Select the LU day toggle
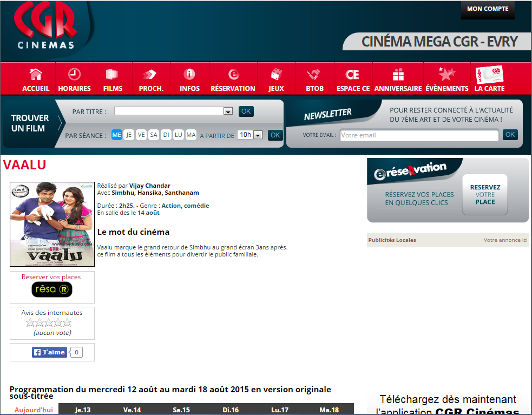This screenshot has width=532, height=415. (179, 135)
